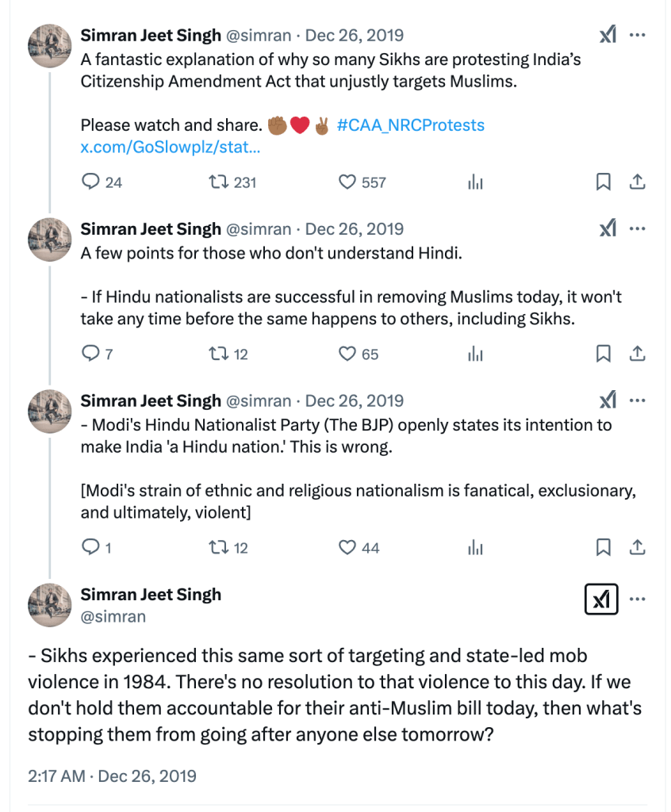Share the first tweet in thread
This screenshot has height=812, width=671.
coord(636,182)
